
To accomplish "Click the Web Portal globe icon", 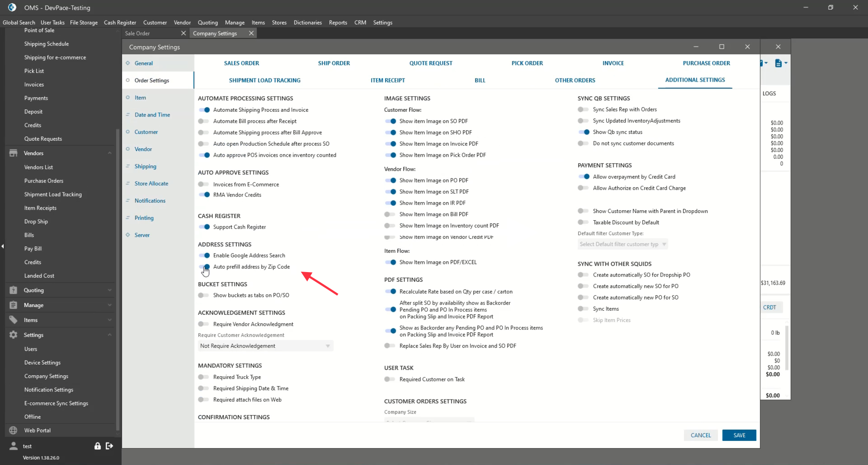I will (x=13, y=430).
